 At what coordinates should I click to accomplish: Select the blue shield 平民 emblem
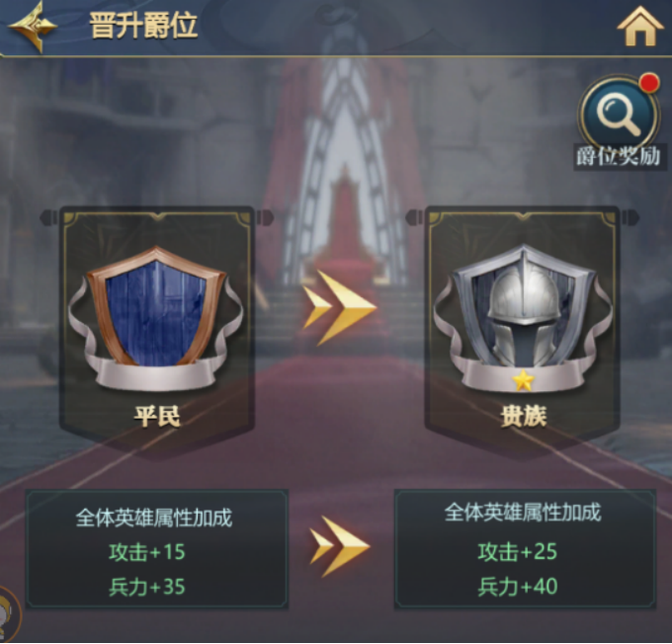(x=155, y=318)
